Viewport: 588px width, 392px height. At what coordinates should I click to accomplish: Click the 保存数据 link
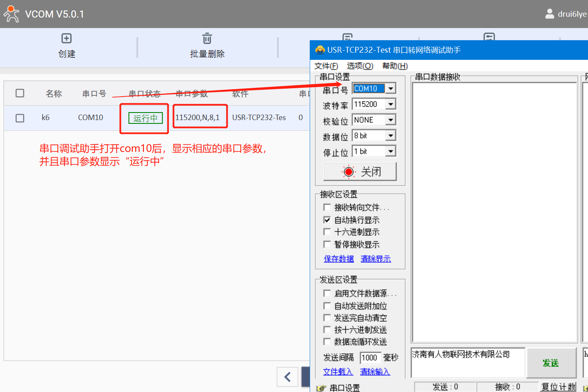click(339, 259)
